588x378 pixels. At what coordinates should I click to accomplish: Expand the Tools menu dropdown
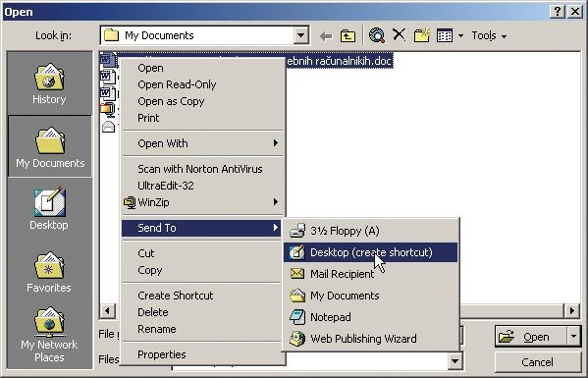tap(489, 35)
